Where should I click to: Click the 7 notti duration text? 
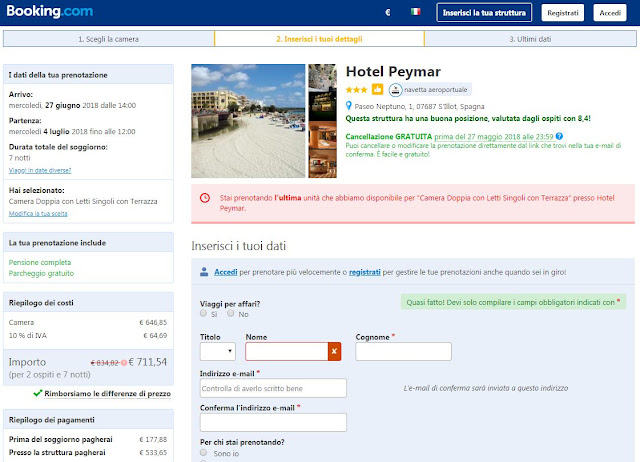tap(20, 158)
